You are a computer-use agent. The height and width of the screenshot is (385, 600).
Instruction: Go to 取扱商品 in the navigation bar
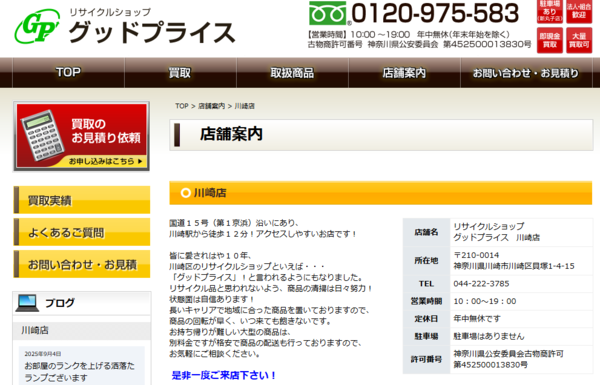click(292, 72)
